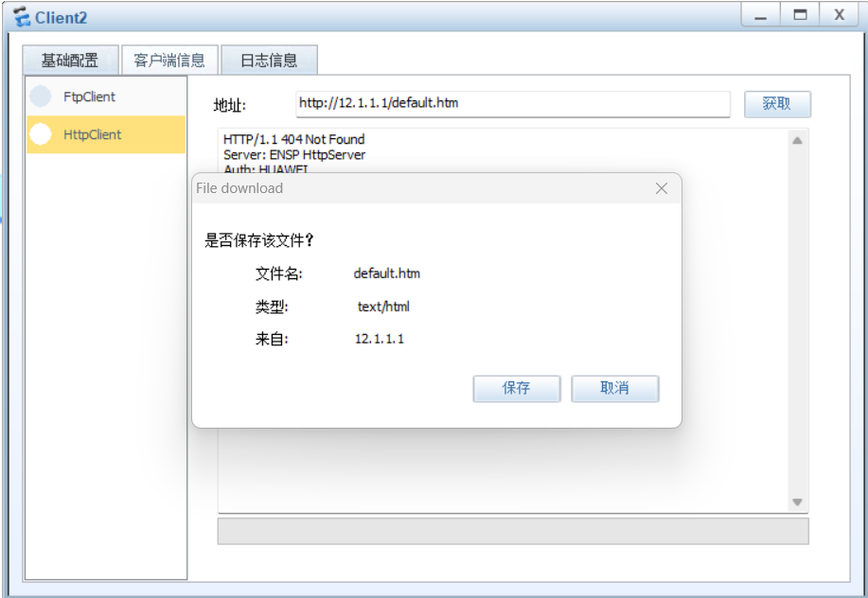Click the Server: ENSP HttpServer line
Viewport: 868px width, 598px height.
[x=294, y=154]
